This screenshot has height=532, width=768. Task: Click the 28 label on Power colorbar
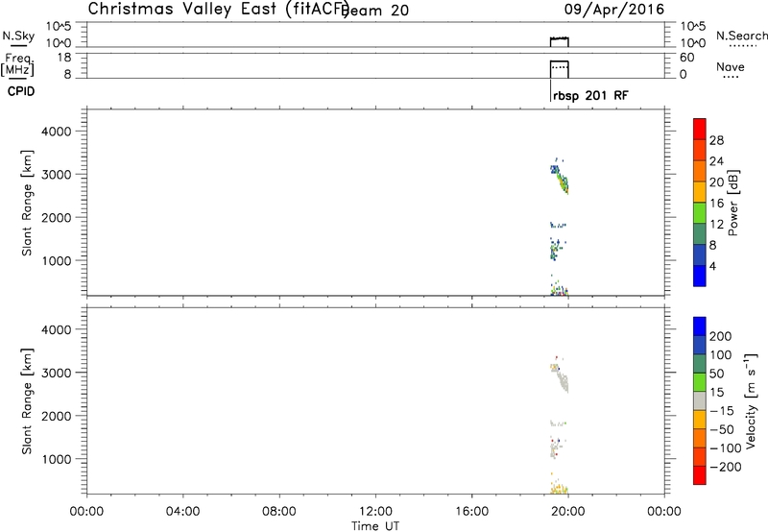(x=716, y=140)
